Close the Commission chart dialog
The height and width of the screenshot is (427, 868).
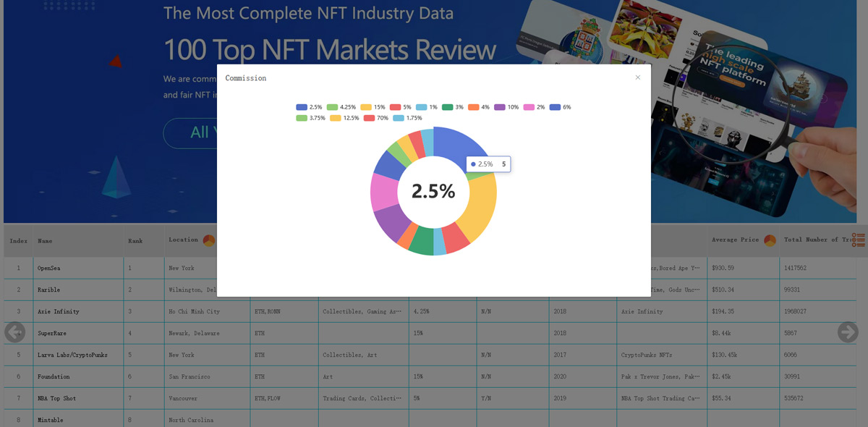pyautogui.click(x=637, y=77)
